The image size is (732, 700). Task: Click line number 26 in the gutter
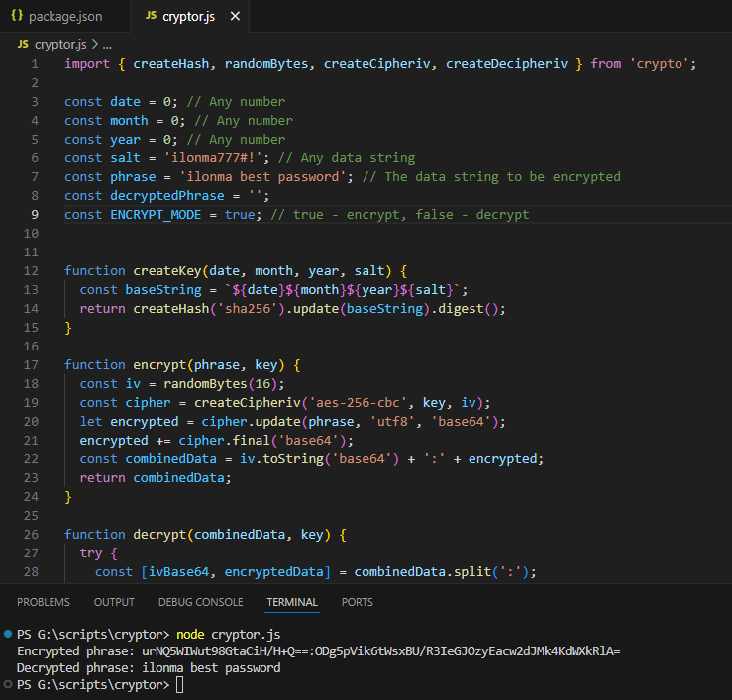(31, 535)
